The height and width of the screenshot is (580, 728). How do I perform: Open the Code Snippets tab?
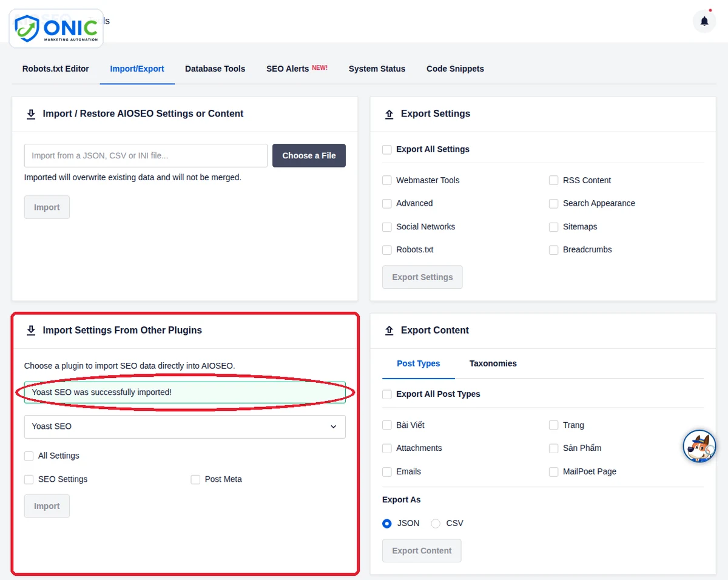[x=455, y=69]
